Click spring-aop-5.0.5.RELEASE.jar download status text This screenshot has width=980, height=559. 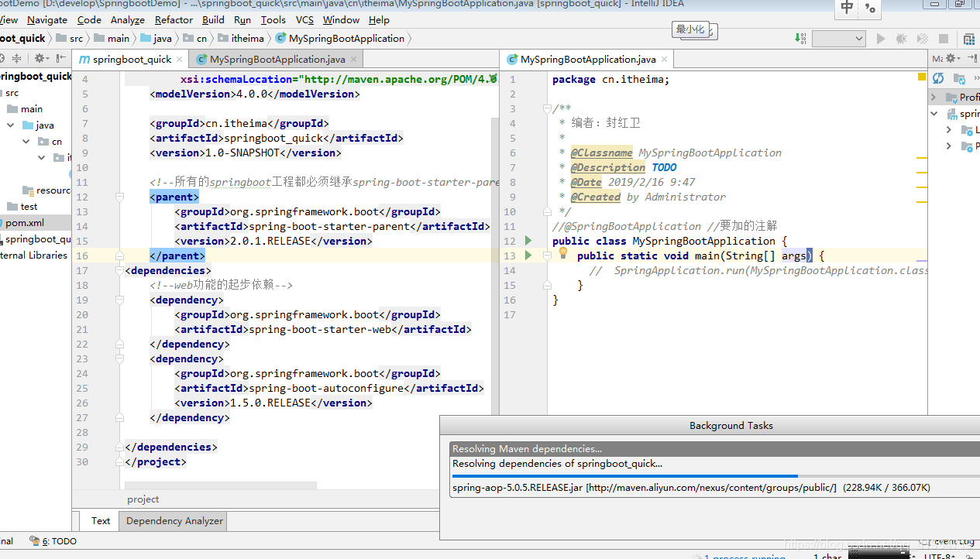[x=691, y=488]
